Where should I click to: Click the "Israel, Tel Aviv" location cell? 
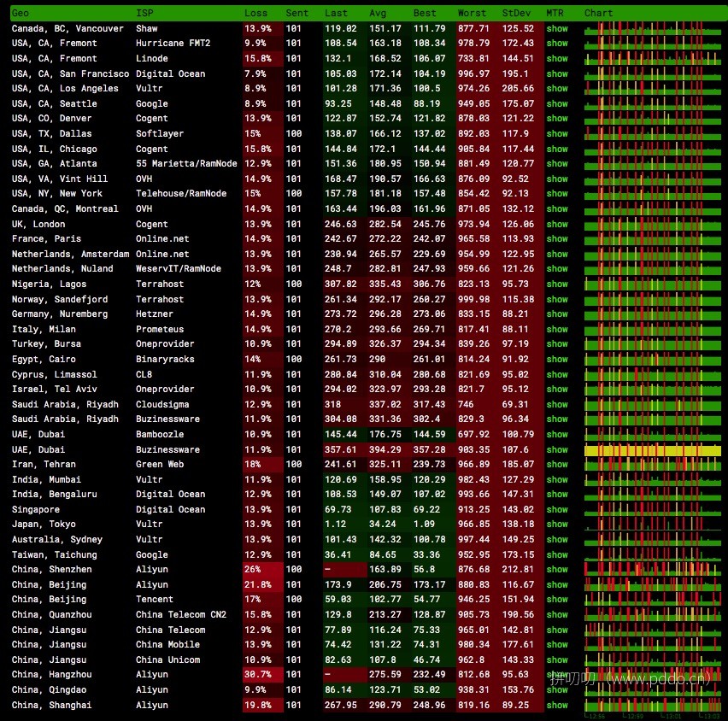[55, 389]
